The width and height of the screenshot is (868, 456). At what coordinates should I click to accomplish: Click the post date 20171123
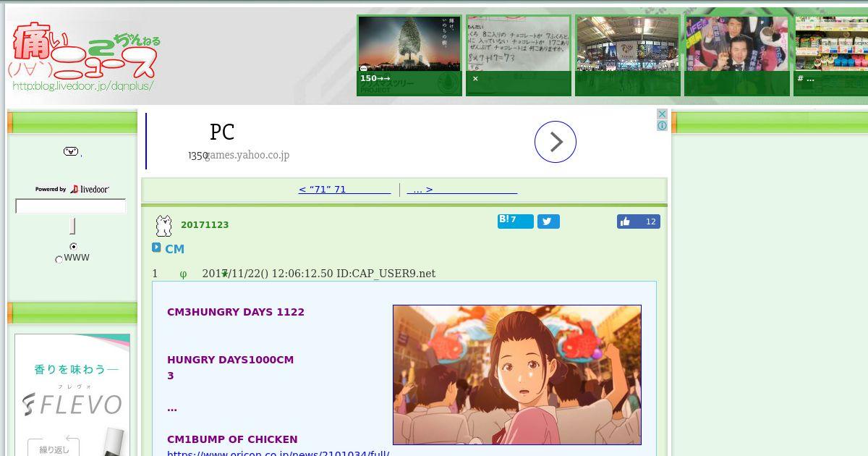(205, 225)
